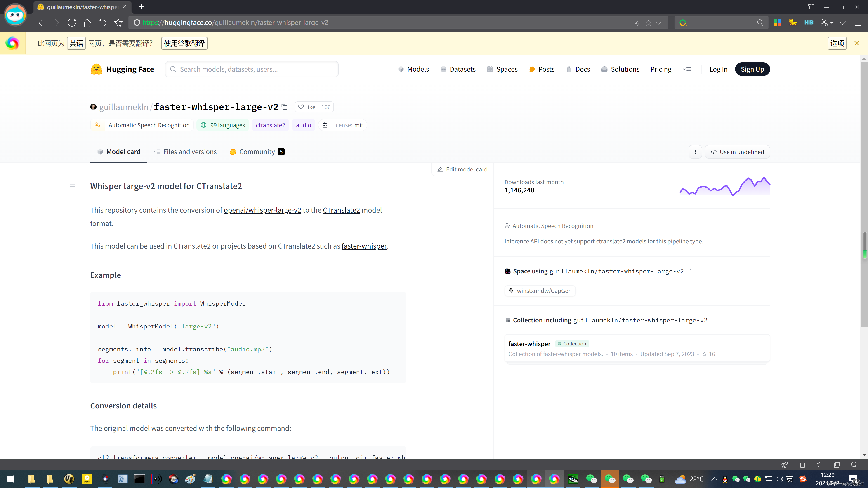Open Windows Start menu

click(11, 479)
